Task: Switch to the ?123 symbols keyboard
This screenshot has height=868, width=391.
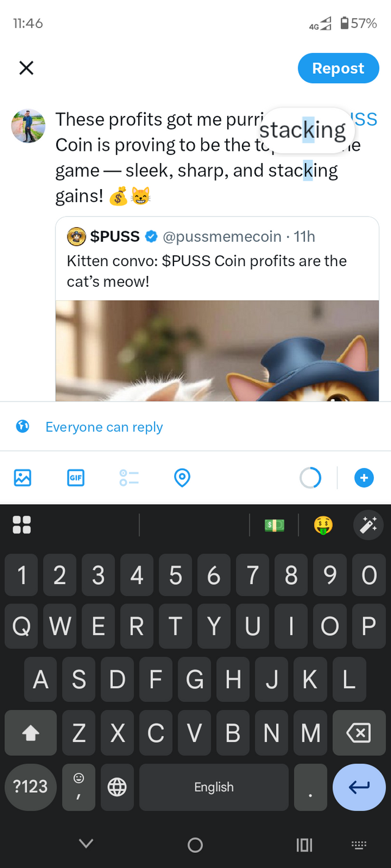Action: click(31, 787)
